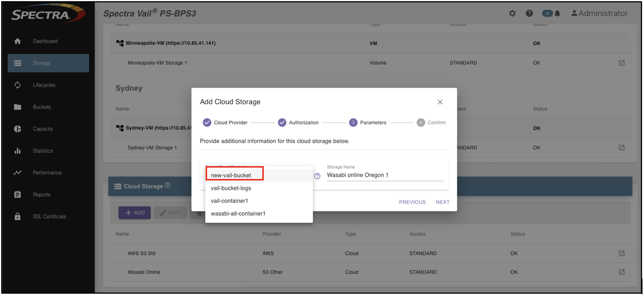Choose vail-bucket-logs option
The width and height of the screenshot is (644, 296).
259,188
